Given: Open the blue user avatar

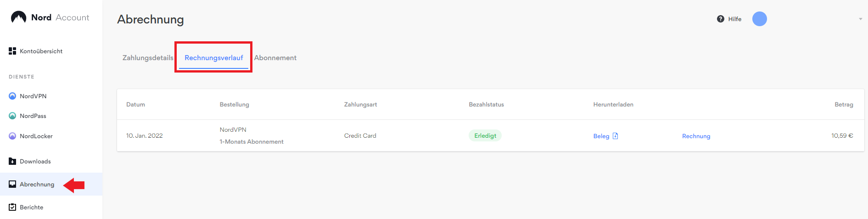Looking at the screenshot, I should 759,19.
